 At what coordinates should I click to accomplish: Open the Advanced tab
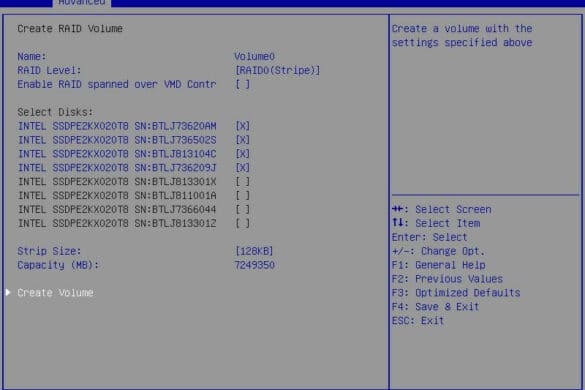(x=82, y=3)
